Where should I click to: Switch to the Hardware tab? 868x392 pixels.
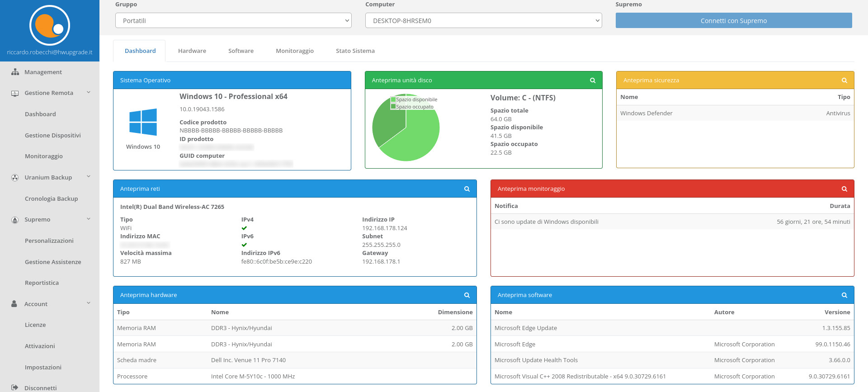pos(192,51)
